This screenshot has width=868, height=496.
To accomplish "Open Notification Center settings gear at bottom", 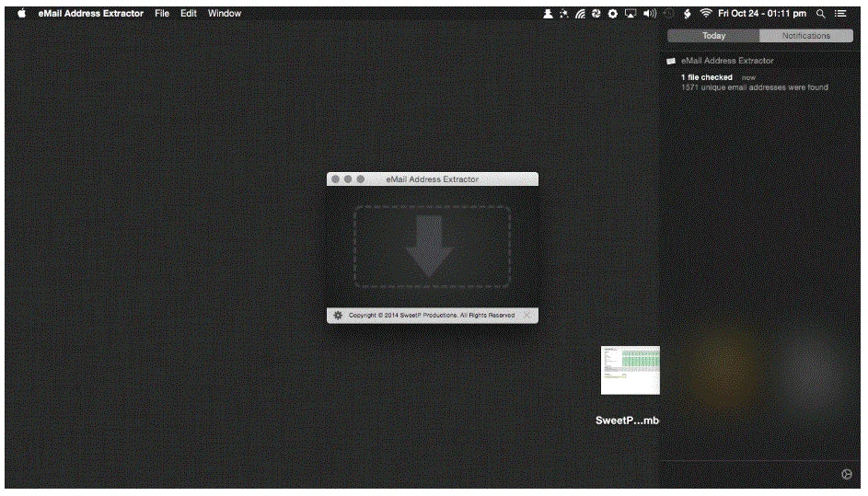I will click(x=847, y=474).
